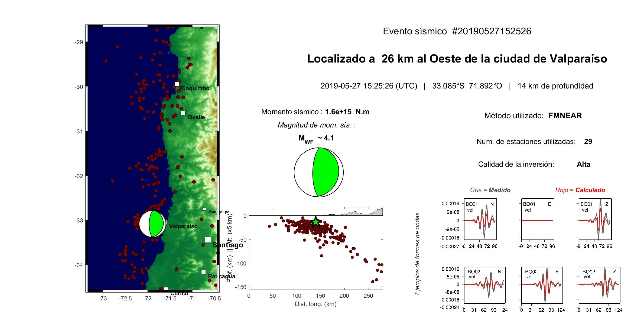Click the event title 'Evento sísmico #20190527152526'
The image size is (644, 328).
pos(457,31)
